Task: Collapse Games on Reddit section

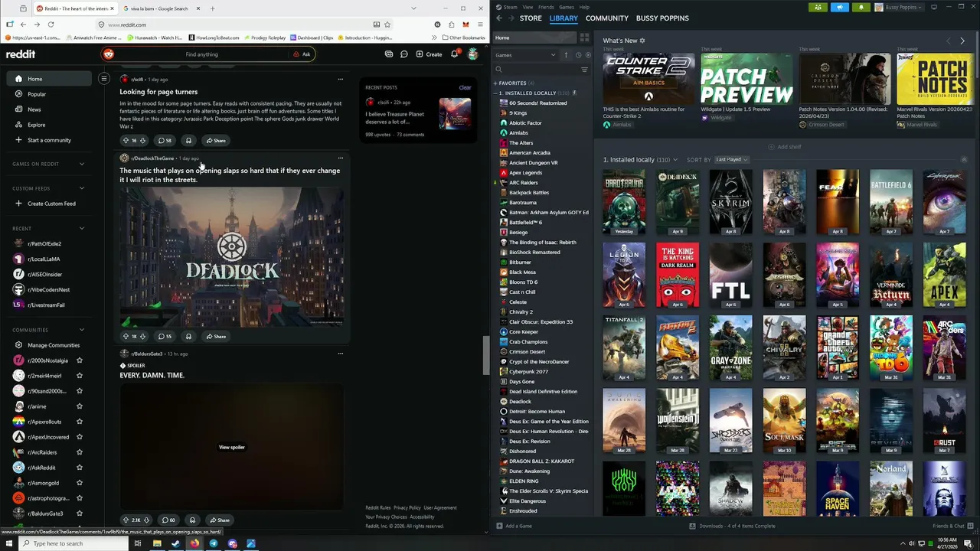Action: coord(82,164)
